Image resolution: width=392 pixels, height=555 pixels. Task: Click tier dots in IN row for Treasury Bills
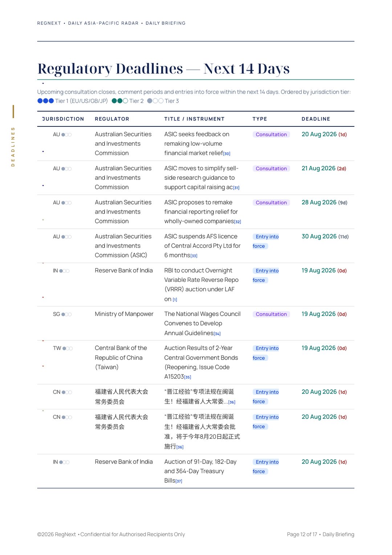pos(64,462)
